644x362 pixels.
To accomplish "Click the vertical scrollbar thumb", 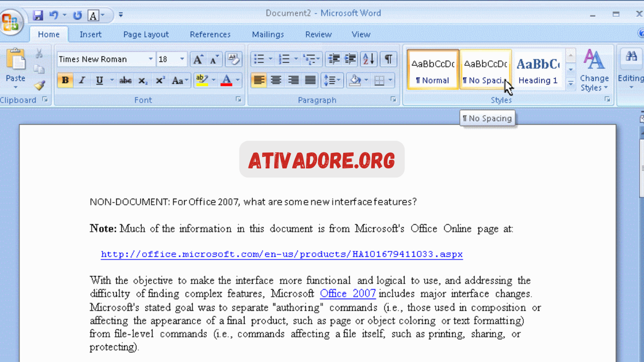I will pyautogui.click(x=641, y=168).
